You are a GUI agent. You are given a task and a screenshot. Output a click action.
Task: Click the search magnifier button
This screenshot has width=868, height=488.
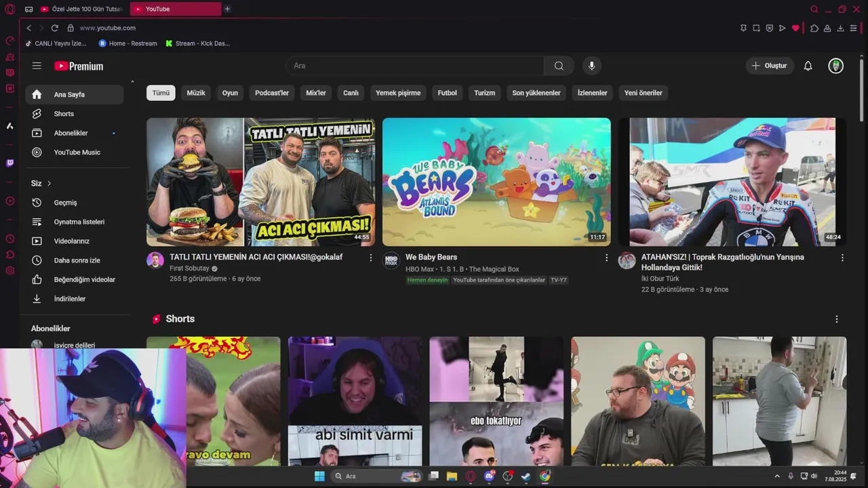pyautogui.click(x=559, y=66)
